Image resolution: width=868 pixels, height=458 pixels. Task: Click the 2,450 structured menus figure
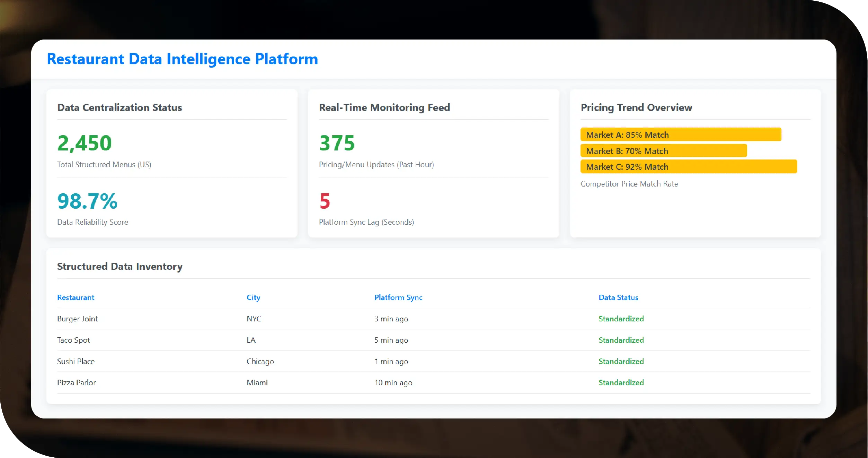coord(84,143)
